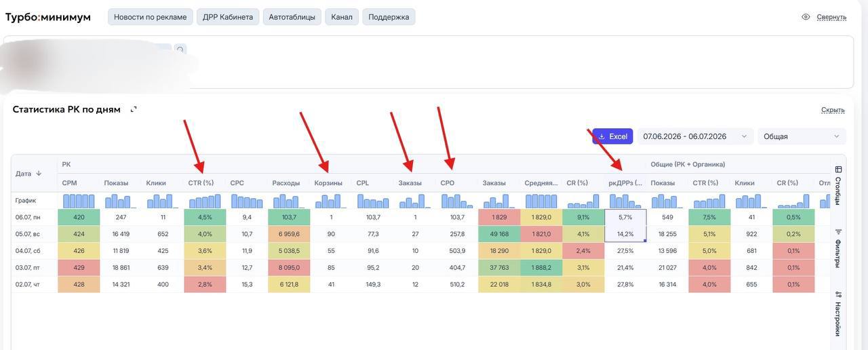The image size is (868, 350).
Task: Click the ркДРРз sparkline in График row
Action: (625, 201)
